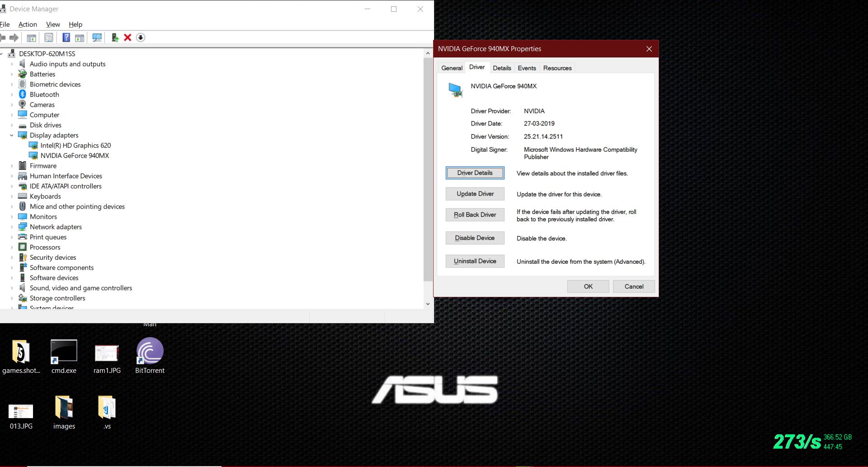
Task: Click OK in NVIDIA properties dialog
Action: [588, 286]
